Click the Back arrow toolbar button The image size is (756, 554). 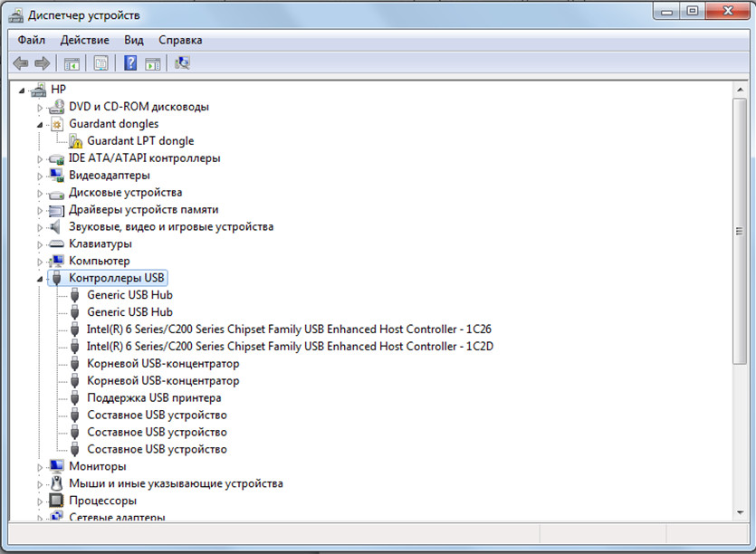21,63
